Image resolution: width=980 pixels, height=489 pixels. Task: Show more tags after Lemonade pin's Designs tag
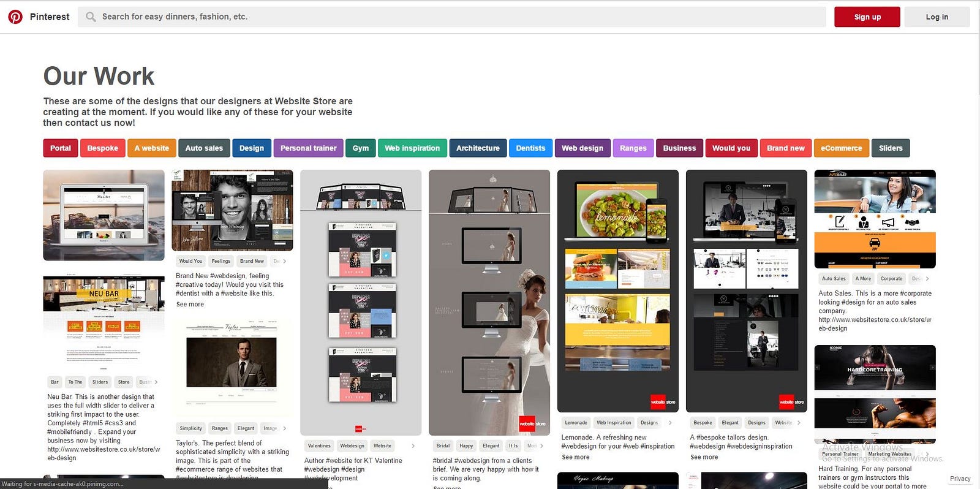670,422
